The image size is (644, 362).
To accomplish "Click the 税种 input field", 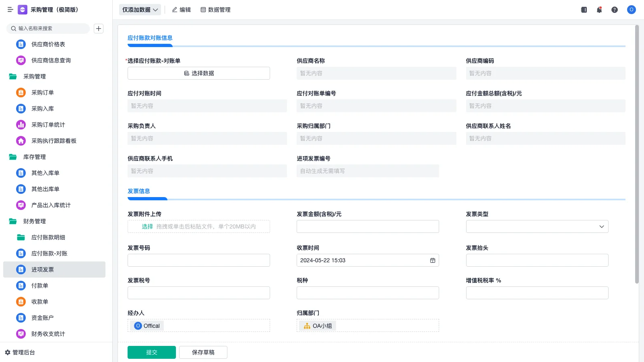I will click(x=368, y=293).
